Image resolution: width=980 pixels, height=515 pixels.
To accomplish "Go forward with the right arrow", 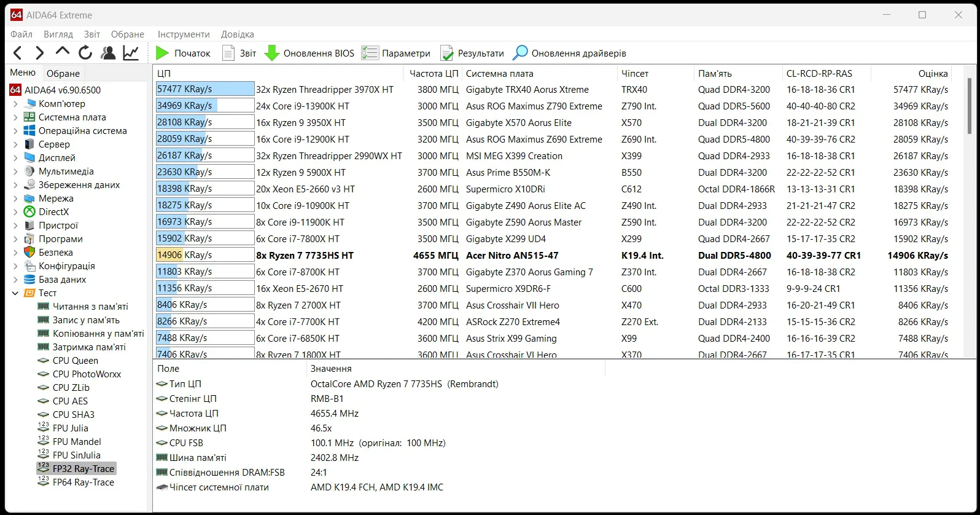I will (x=40, y=53).
